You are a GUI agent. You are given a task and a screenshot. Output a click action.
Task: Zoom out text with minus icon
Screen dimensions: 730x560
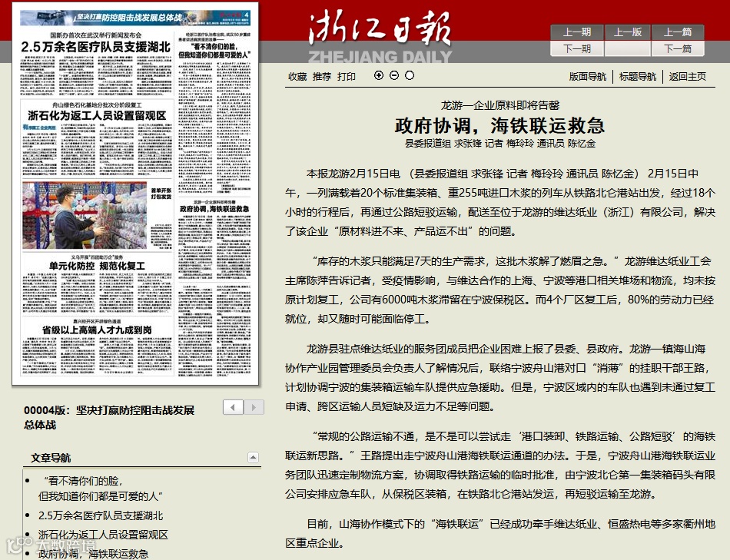pos(394,75)
